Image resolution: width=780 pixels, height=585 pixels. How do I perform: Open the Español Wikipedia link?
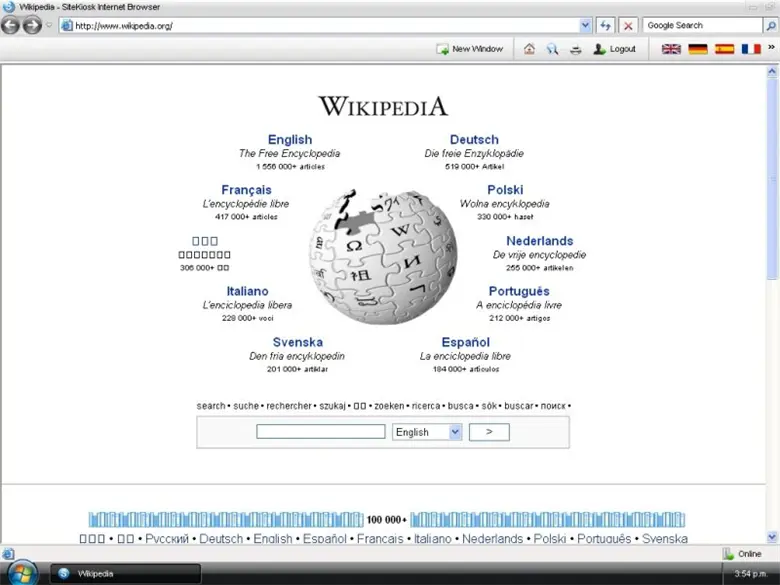pos(466,342)
